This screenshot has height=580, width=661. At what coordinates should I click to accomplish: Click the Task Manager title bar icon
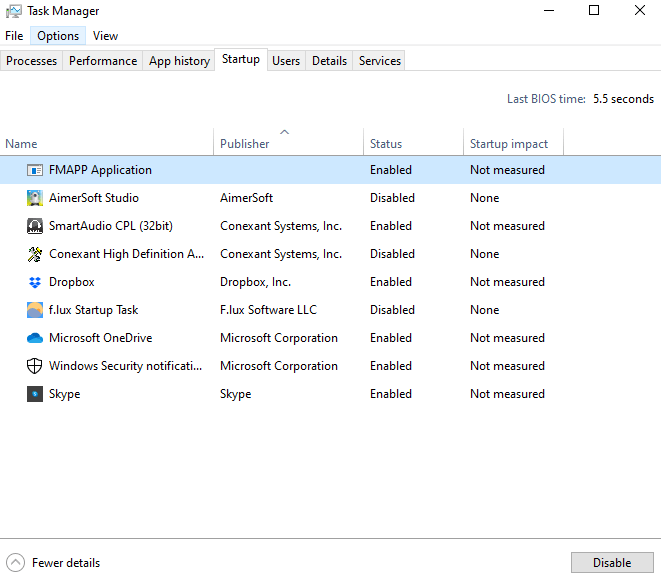click(13, 11)
